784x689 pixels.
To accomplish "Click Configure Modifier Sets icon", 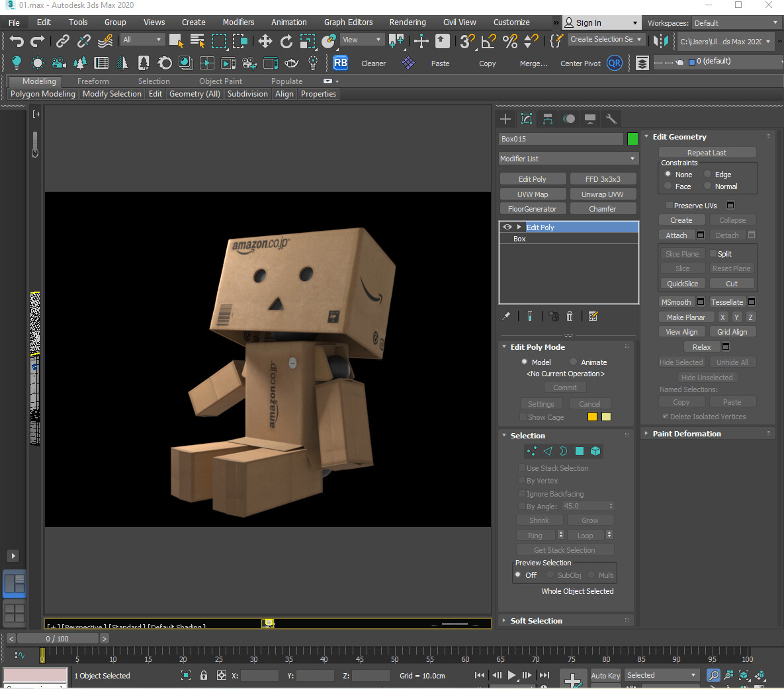I will tap(593, 316).
